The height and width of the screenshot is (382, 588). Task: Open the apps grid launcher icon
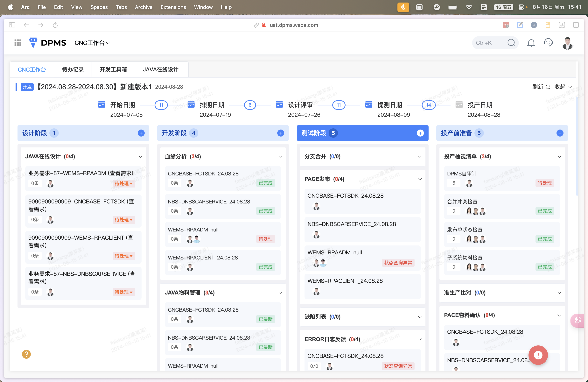(x=18, y=43)
